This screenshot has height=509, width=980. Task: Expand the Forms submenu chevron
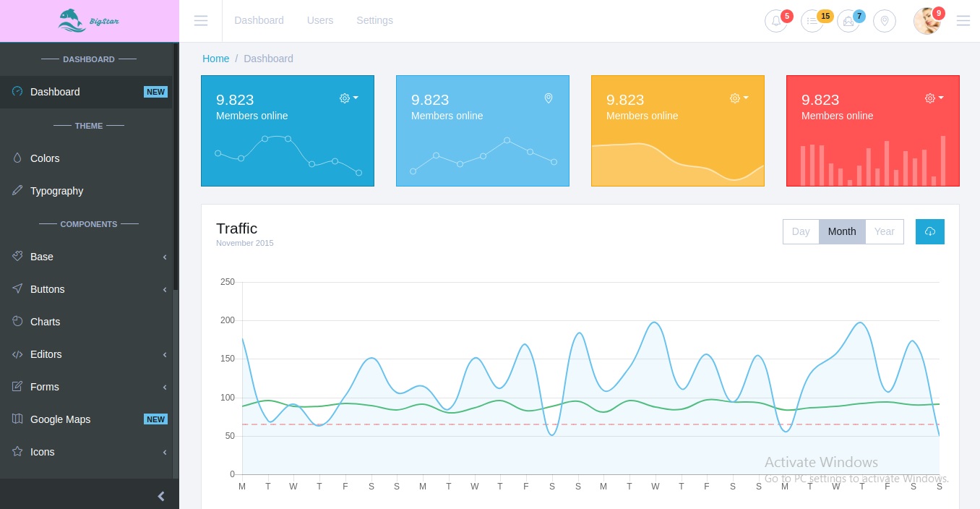tap(165, 387)
